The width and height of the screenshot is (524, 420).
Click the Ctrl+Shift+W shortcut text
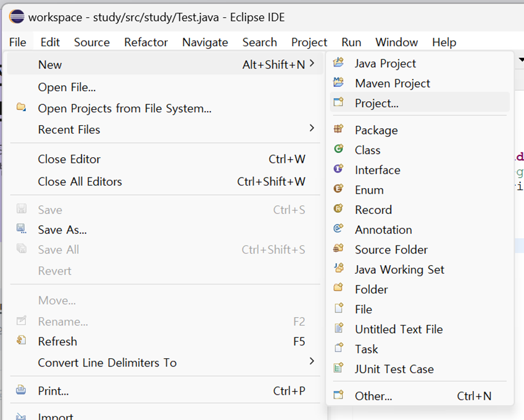(x=271, y=181)
